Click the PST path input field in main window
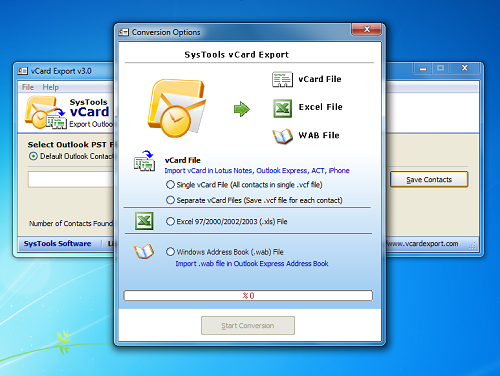The width and height of the screenshot is (500, 376). pyautogui.click(x=71, y=179)
